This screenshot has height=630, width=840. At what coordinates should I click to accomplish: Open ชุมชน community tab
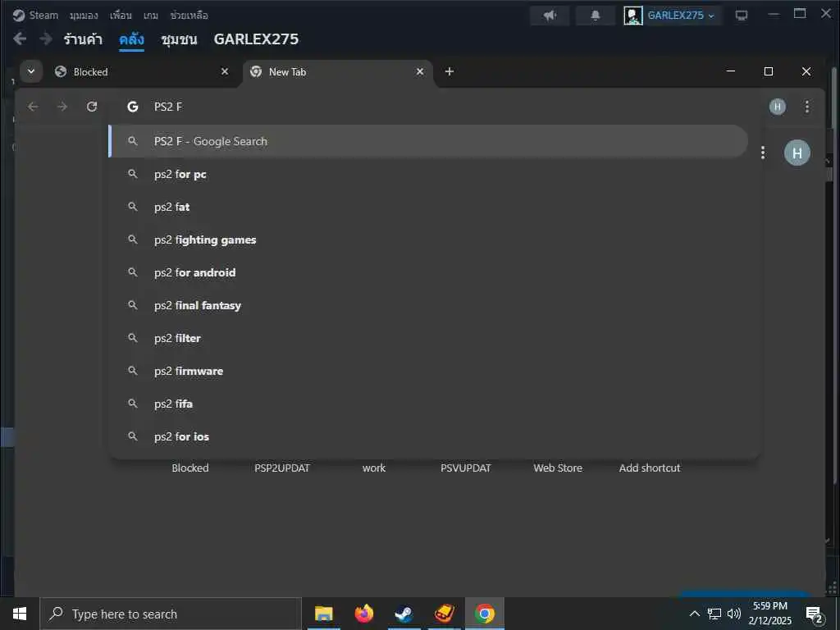pyautogui.click(x=179, y=39)
